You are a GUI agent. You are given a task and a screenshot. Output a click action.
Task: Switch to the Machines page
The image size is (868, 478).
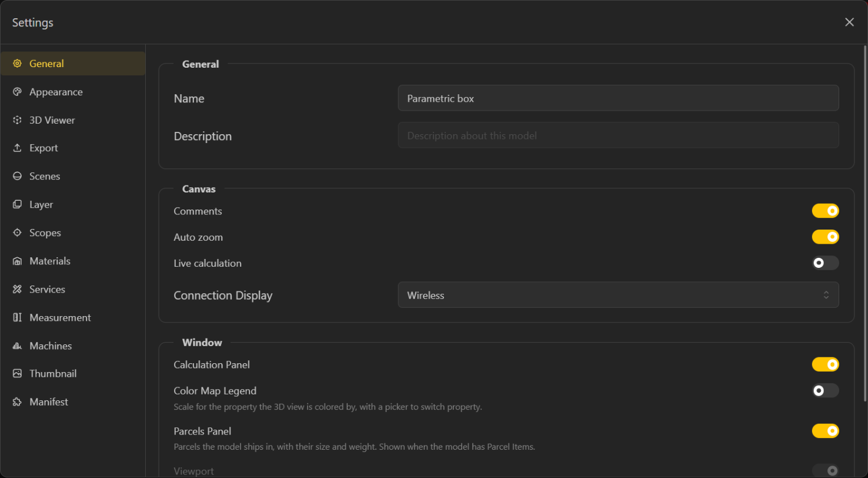click(x=73, y=346)
